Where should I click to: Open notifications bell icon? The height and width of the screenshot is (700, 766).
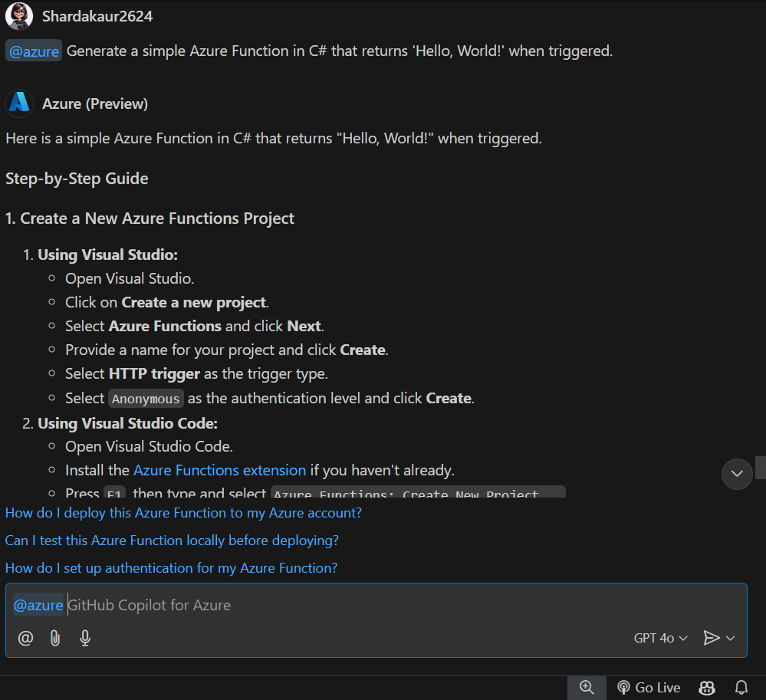click(x=741, y=688)
